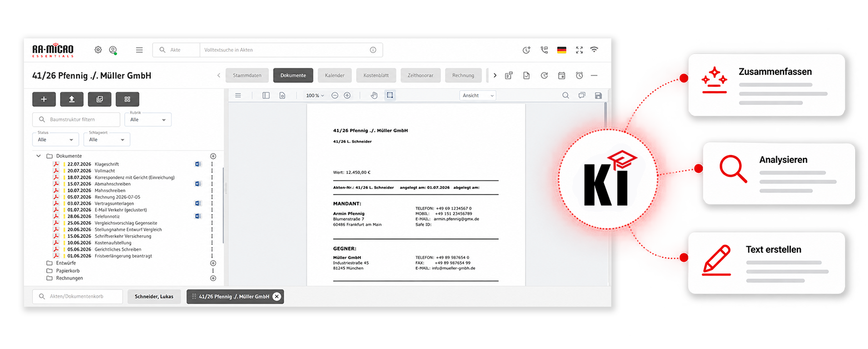
Task: Zoom out with the minus circle icon
Action: [x=335, y=96]
